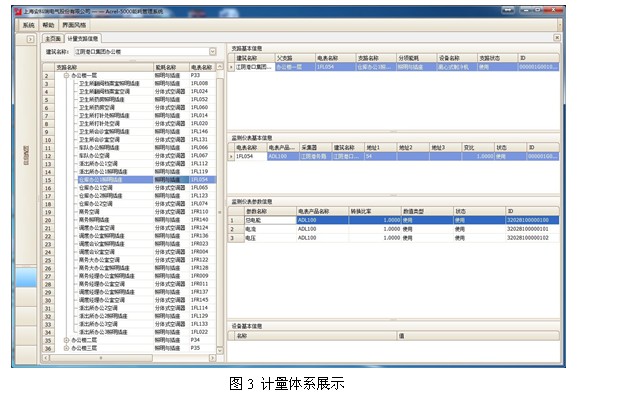Collapse the 办公楼一层 tree node

[x=67, y=75]
